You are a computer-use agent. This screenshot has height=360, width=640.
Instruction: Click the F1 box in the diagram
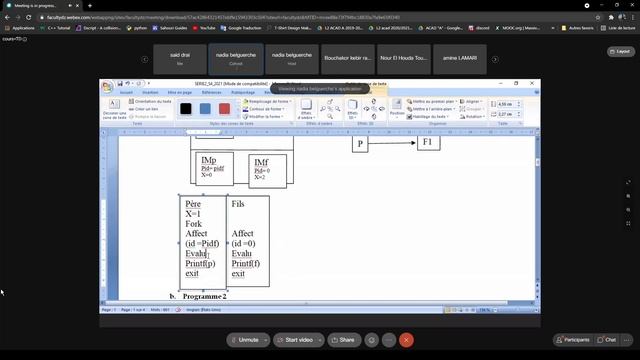(x=429, y=143)
